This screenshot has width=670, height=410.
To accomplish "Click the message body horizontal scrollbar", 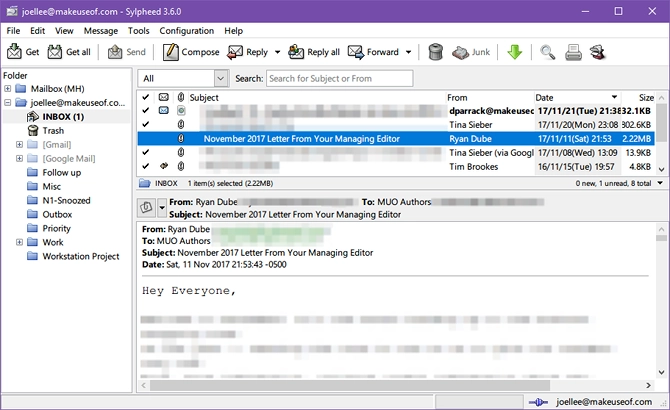I will (x=350, y=385).
